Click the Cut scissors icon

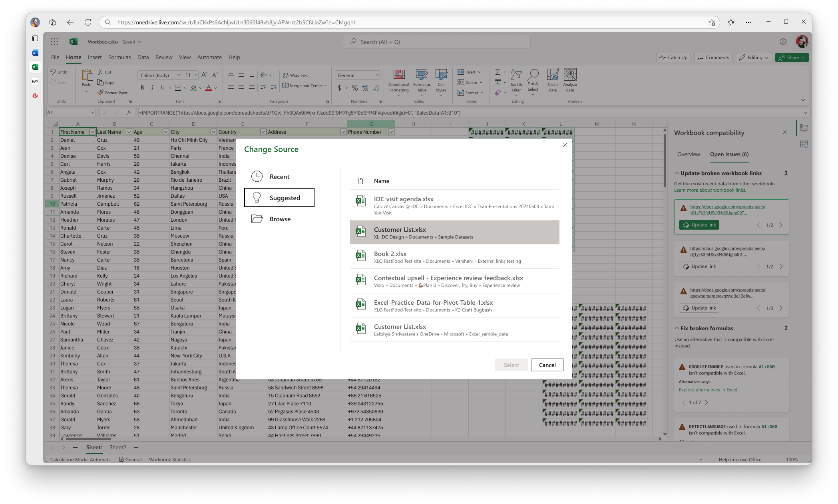point(101,72)
